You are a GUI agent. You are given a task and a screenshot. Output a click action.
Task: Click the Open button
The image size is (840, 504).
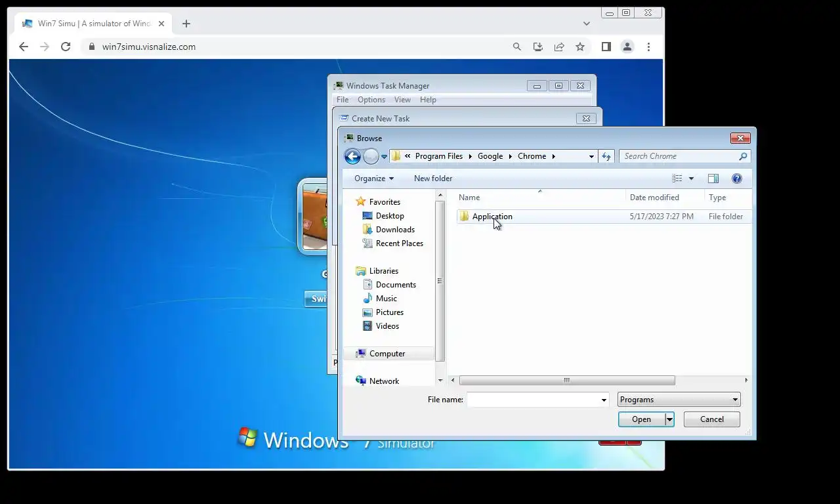click(x=641, y=419)
